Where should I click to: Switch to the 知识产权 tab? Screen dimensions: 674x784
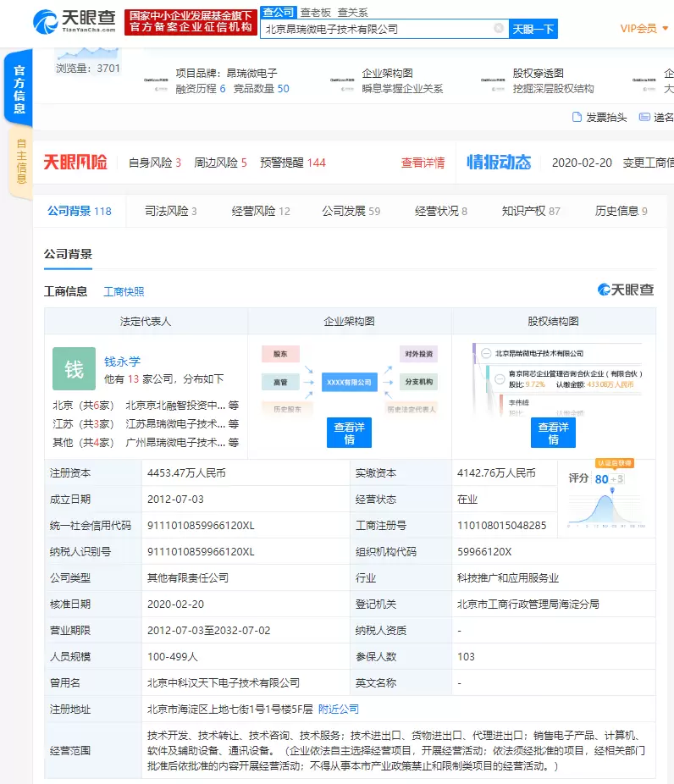point(531,212)
